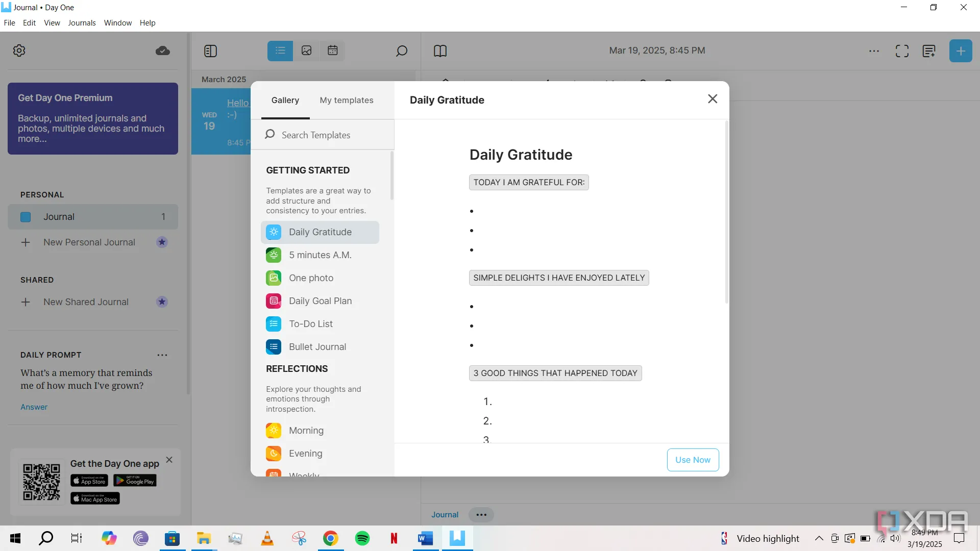Image resolution: width=980 pixels, height=551 pixels.
Task: Click the Search Templates field
Action: coord(323,135)
